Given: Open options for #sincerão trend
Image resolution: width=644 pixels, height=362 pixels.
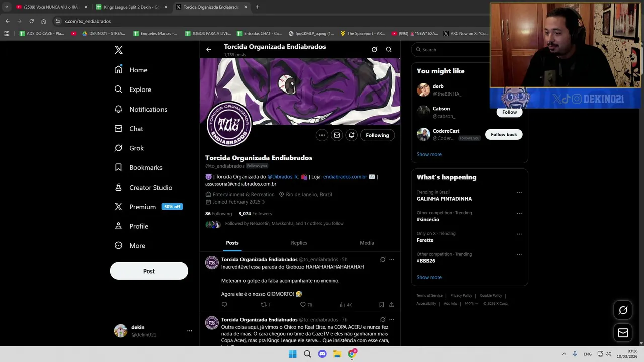Looking at the screenshot, I should click(x=519, y=213).
